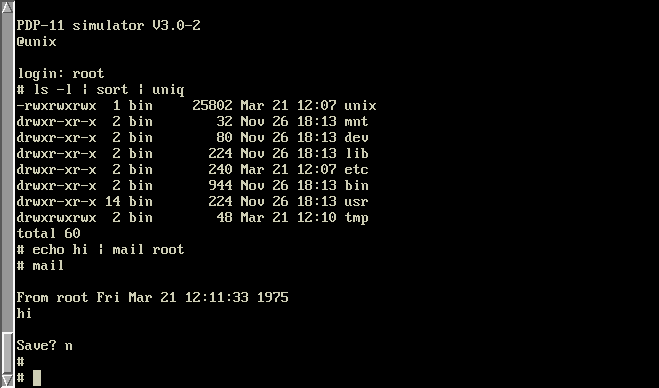The image size is (659, 388).
Task: Click the 'tmp' directory name
Action: pyautogui.click(x=356, y=218)
